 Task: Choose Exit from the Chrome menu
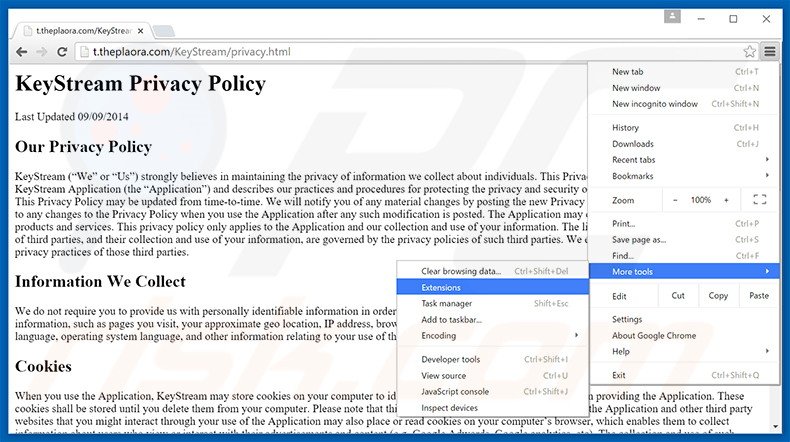(684, 375)
